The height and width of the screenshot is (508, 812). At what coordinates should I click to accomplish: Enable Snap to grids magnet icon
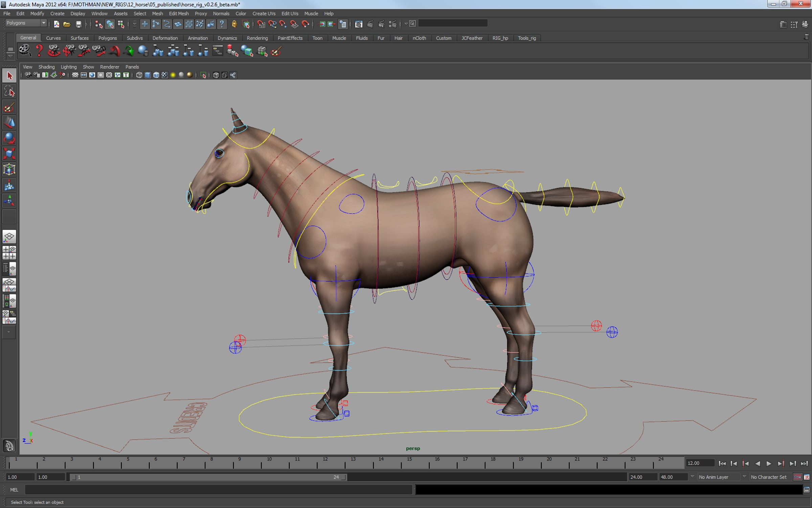coord(261,24)
